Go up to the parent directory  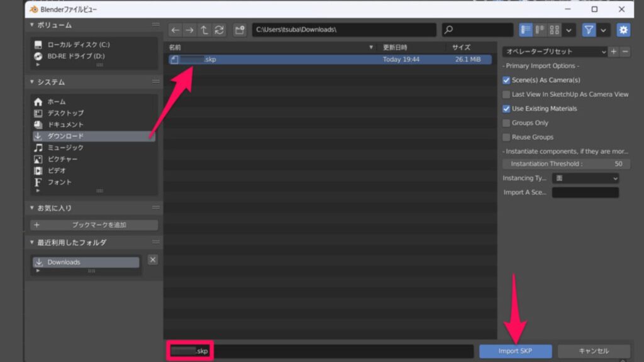point(204,30)
